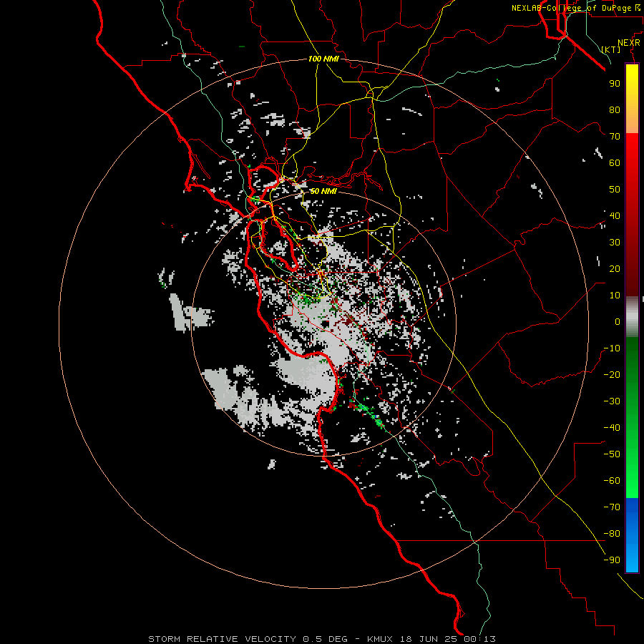Click the "0" scale value
Image resolution: width=644 pixels, height=644 pixels.
[618, 321]
